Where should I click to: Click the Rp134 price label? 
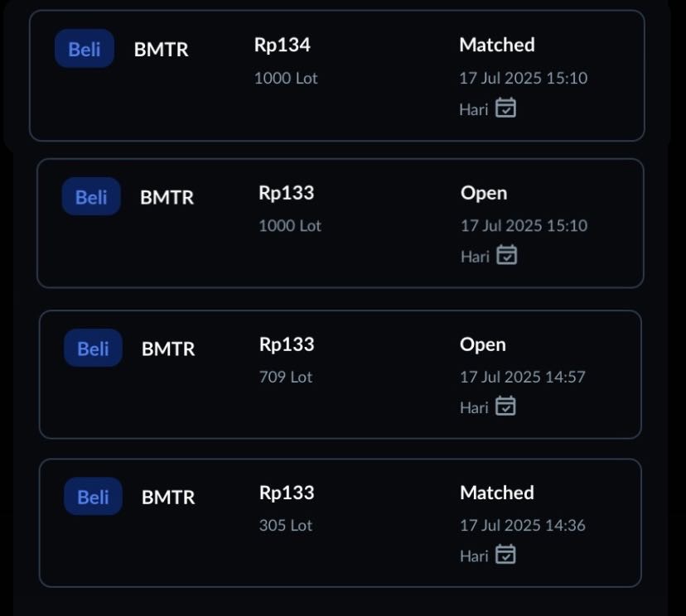pos(282,46)
